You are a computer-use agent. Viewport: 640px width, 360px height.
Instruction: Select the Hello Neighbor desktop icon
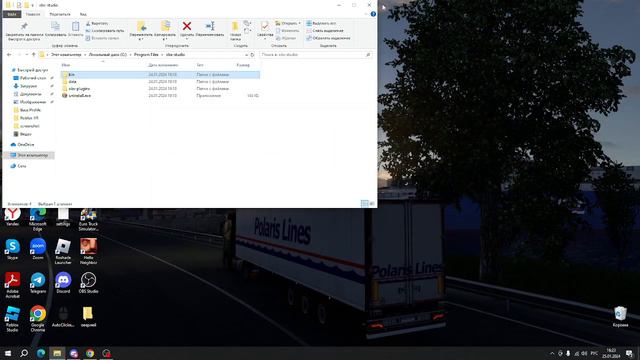[x=88, y=251]
